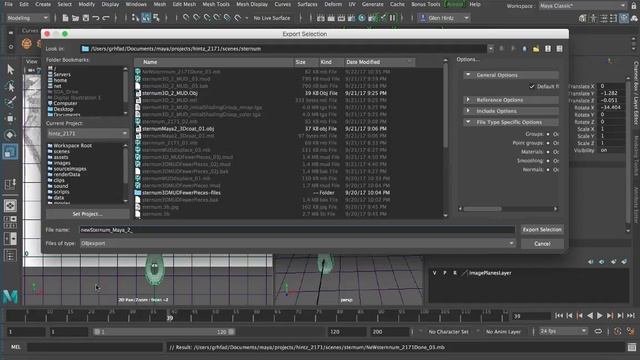
Task: Click the Set Project button
Action: tap(87, 214)
